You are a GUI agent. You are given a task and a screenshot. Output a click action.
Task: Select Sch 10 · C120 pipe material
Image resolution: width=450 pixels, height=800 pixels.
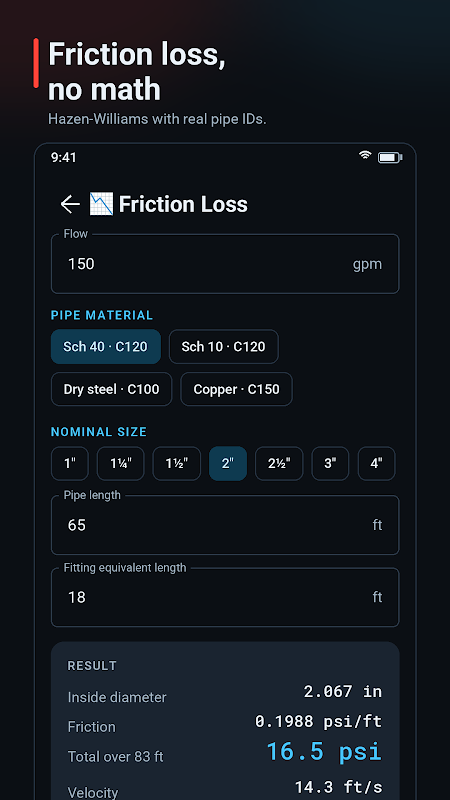pyautogui.click(x=223, y=346)
